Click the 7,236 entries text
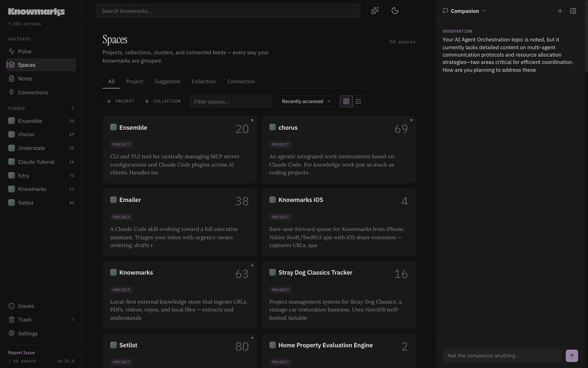The height and width of the screenshot is (368, 588). coord(24,24)
